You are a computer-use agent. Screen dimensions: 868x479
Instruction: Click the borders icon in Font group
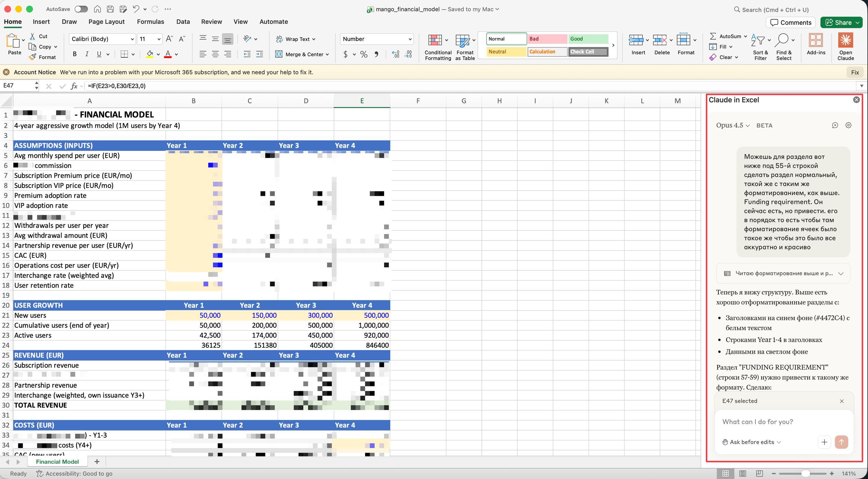pos(124,54)
